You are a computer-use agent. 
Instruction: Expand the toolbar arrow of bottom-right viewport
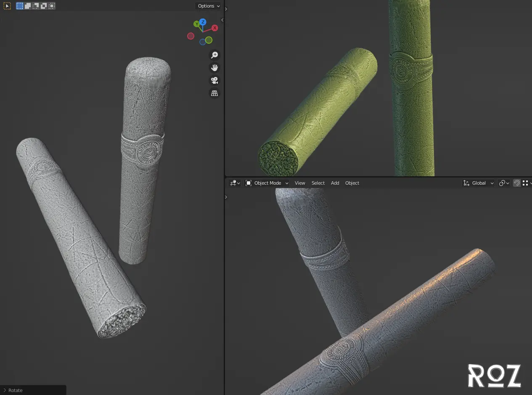[226, 197]
